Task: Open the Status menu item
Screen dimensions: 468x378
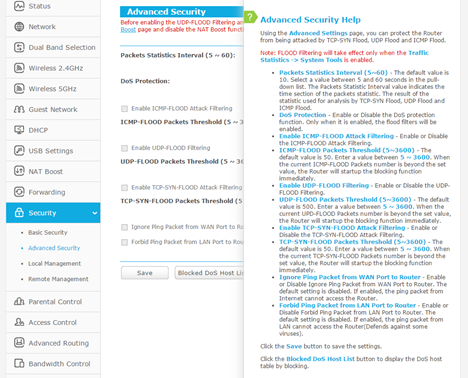Action: pyautogui.click(x=53, y=6)
